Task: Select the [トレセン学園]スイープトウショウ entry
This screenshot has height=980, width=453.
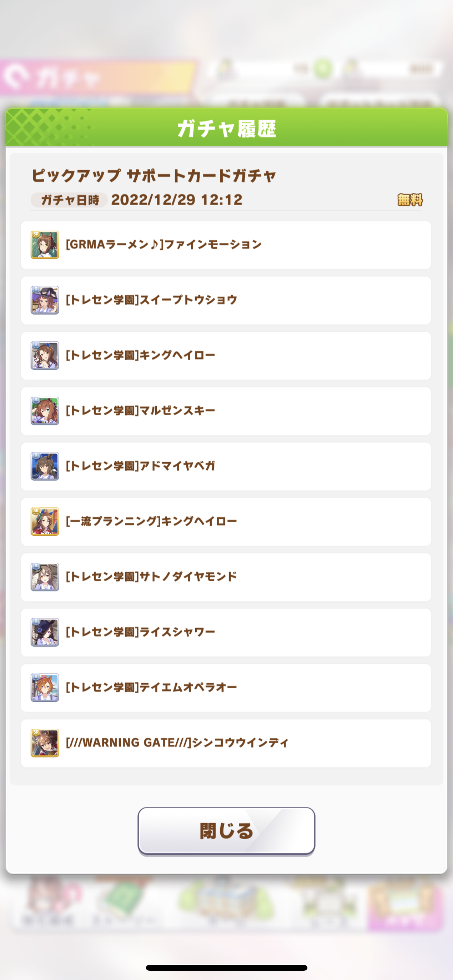Action: coord(226,300)
